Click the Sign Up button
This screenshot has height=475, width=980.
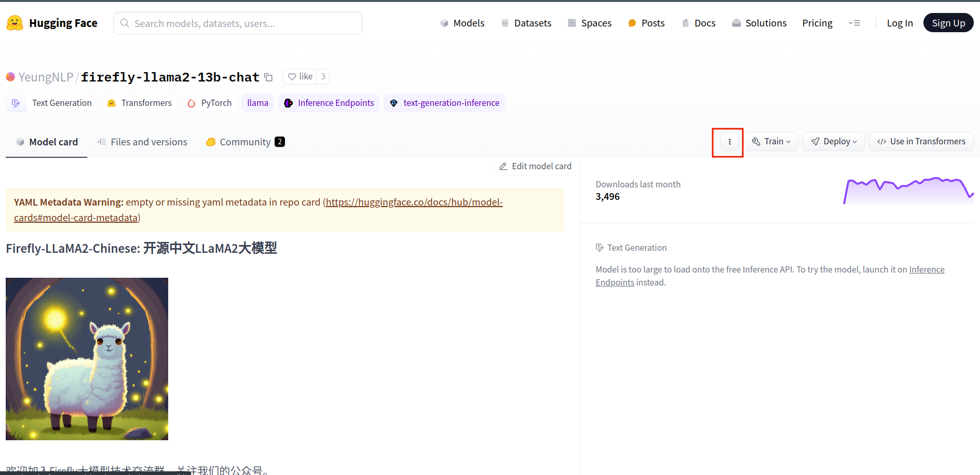948,23
